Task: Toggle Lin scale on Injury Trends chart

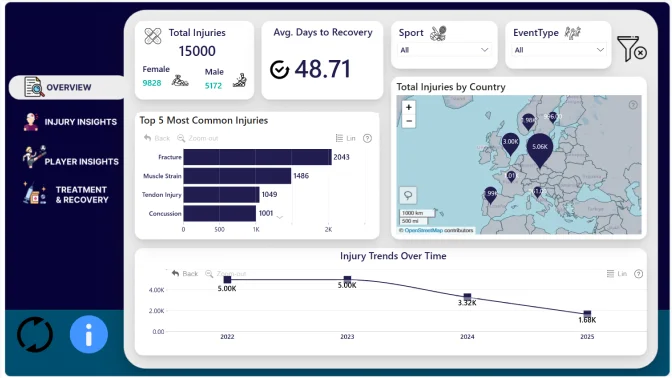Action: (x=617, y=274)
